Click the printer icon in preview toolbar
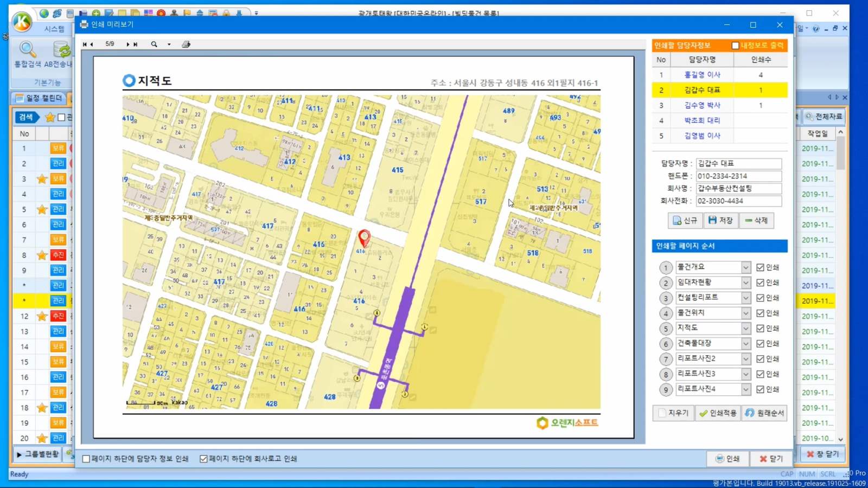Screen dimensions: 868x488 (186, 44)
